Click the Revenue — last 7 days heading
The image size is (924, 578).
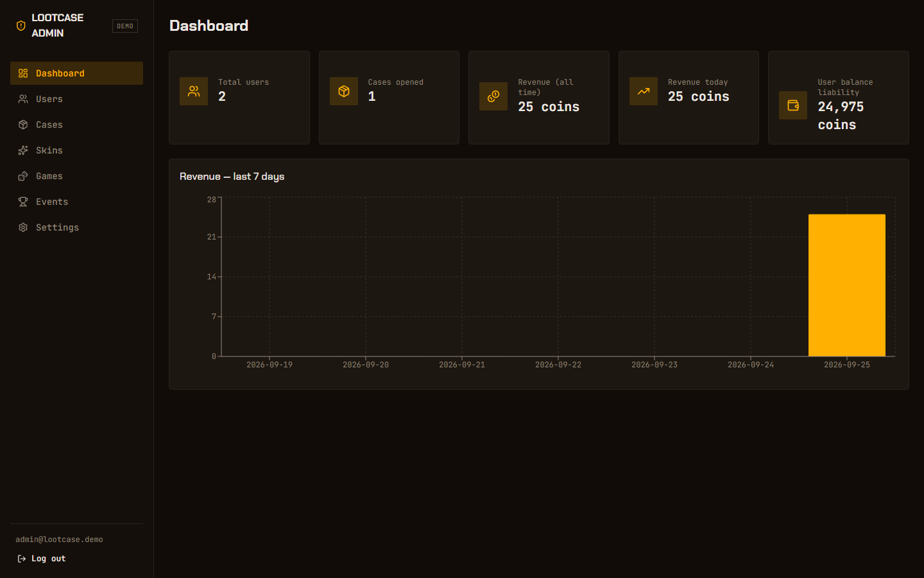232,176
